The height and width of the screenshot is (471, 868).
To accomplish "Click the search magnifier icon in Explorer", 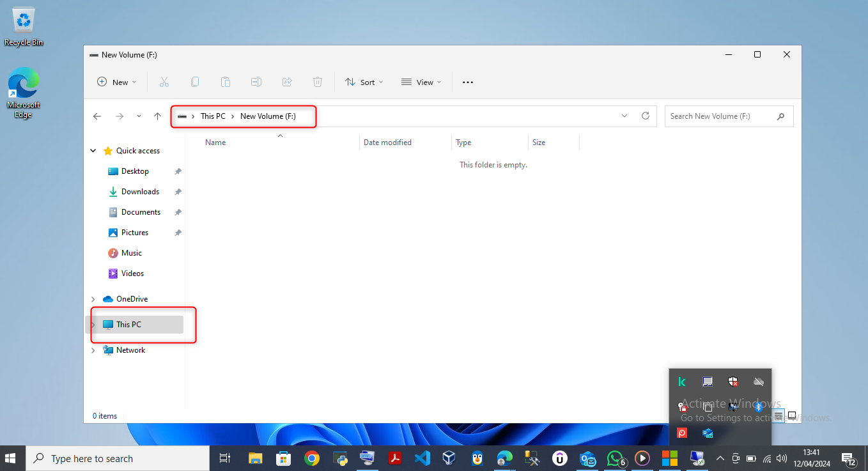I will [780, 116].
